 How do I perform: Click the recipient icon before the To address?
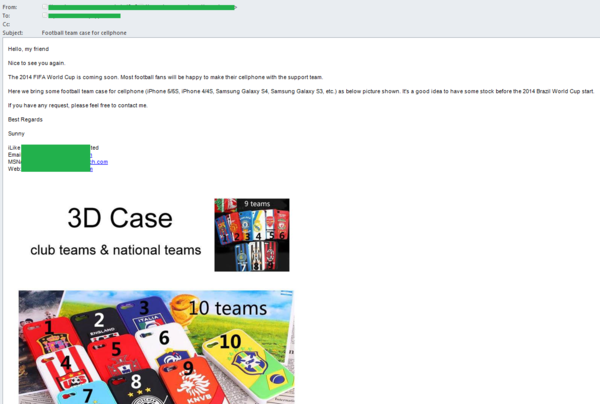[x=45, y=15]
